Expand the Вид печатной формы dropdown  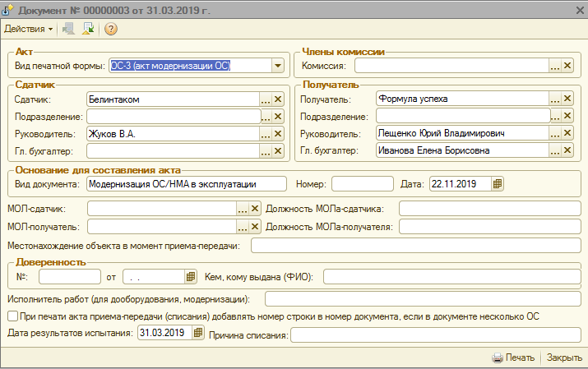coord(277,66)
